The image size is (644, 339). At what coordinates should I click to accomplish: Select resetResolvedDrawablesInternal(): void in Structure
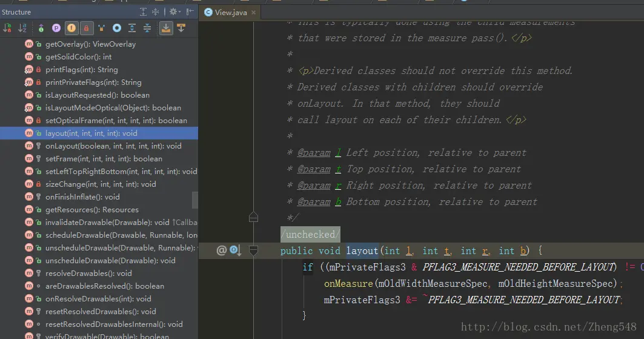click(x=114, y=324)
